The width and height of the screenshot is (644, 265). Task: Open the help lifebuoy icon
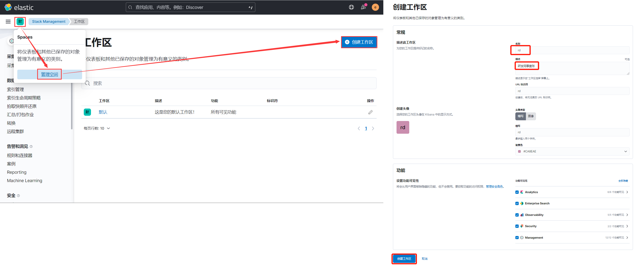(351, 7)
